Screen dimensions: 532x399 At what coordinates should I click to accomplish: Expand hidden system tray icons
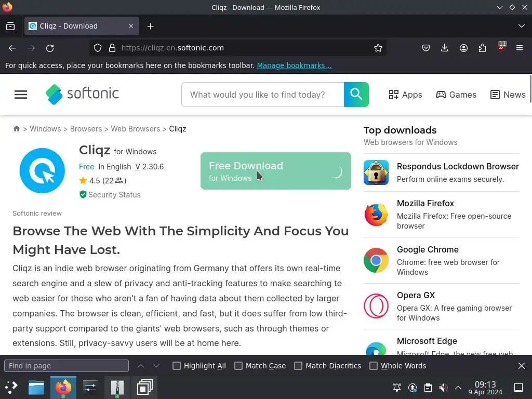coord(458,388)
